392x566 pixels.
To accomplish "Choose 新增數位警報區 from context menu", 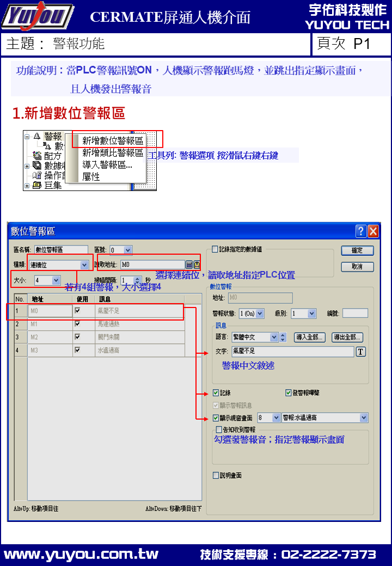I will (113, 140).
